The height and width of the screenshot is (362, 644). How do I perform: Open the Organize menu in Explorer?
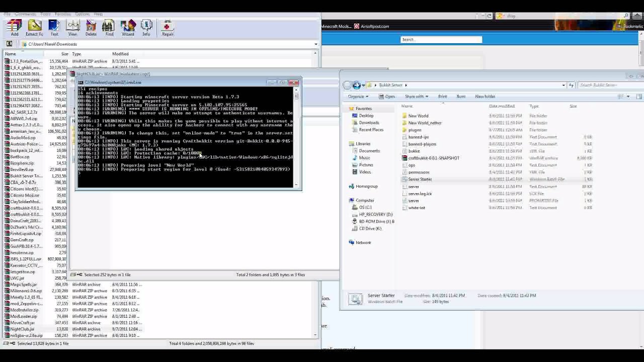pyautogui.click(x=358, y=97)
